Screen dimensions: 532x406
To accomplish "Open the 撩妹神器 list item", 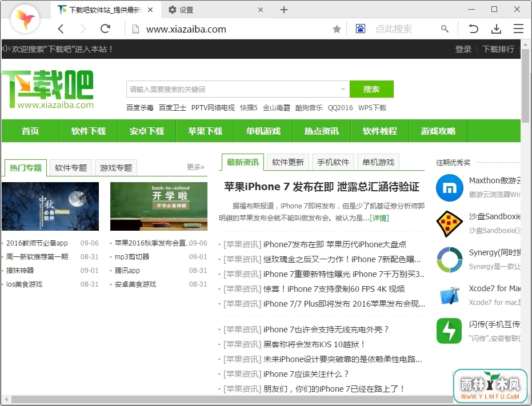I will pyautogui.click(x=20, y=270).
